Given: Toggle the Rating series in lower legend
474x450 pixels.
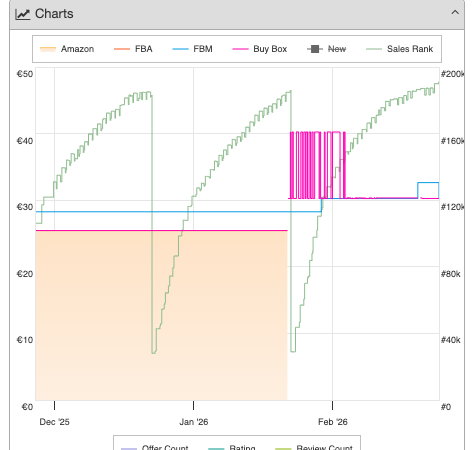Looking at the screenshot, I should click(232, 447).
